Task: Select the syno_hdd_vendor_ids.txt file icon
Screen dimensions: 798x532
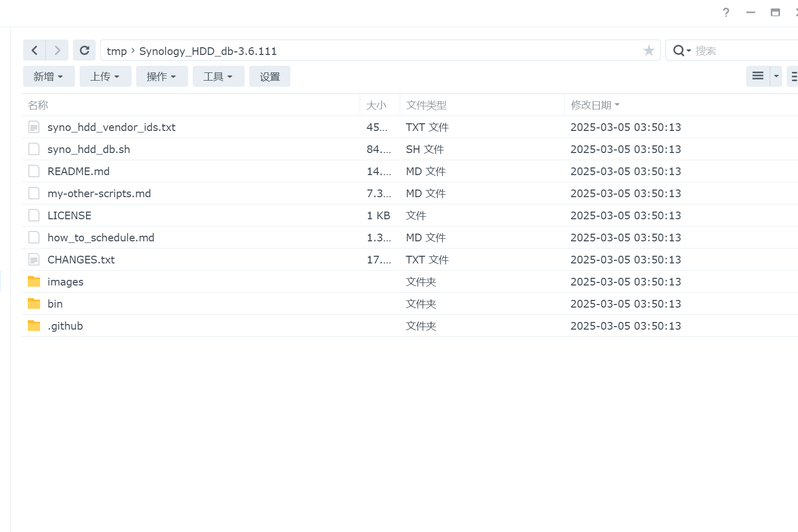Action: coord(34,127)
